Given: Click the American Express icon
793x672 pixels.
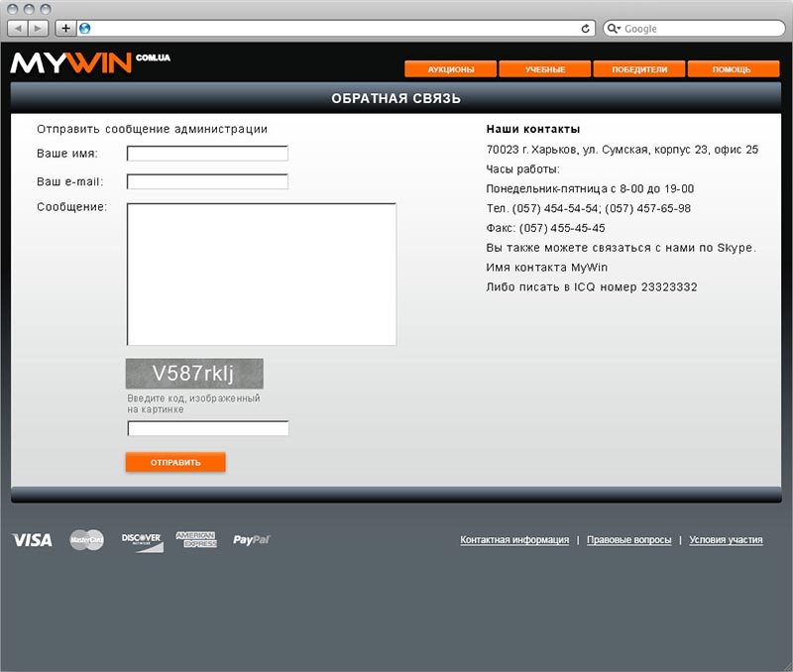Looking at the screenshot, I should tap(195, 540).
